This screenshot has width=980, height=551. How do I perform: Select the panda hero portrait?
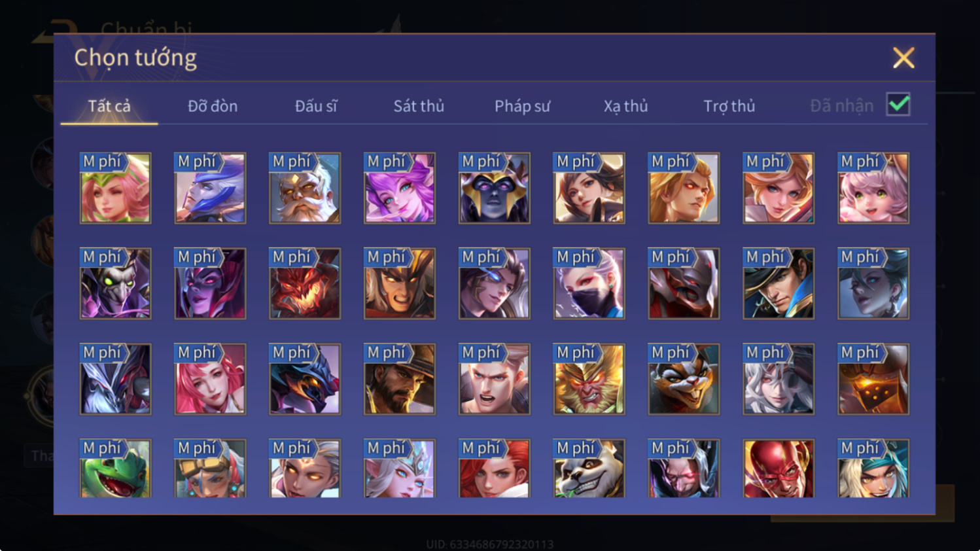tap(589, 469)
